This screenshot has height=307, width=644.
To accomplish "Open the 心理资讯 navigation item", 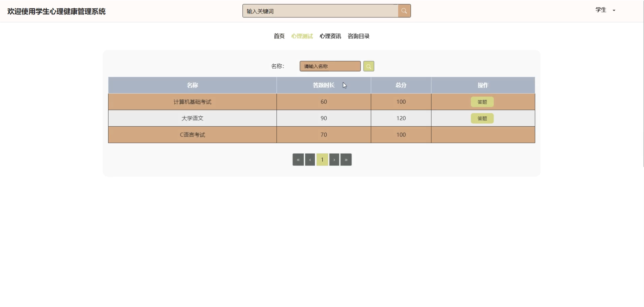I will [x=330, y=36].
